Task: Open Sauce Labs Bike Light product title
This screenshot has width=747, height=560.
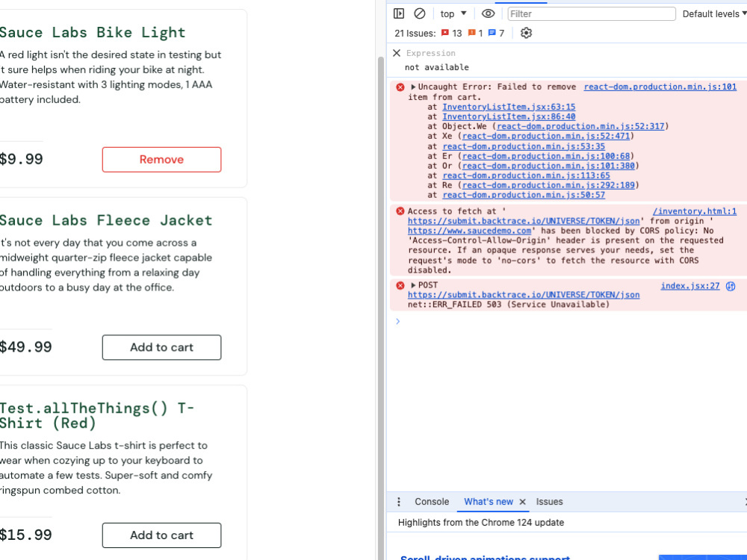Action: tap(93, 32)
